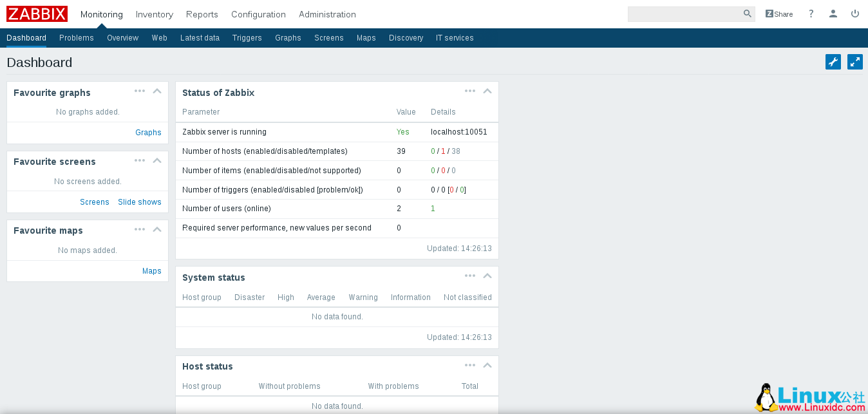Click the Slide shows link
The height and width of the screenshot is (414, 868).
[x=140, y=202]
